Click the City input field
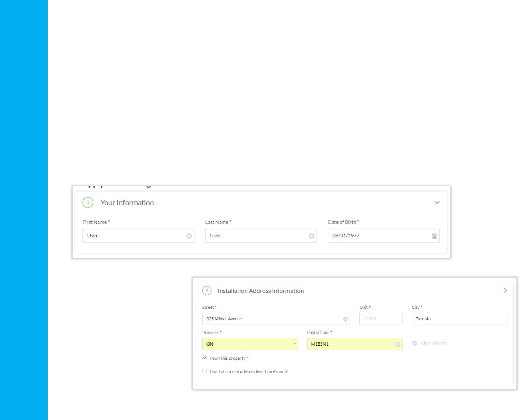Screen dimensions: 520x420 (459, 319)
